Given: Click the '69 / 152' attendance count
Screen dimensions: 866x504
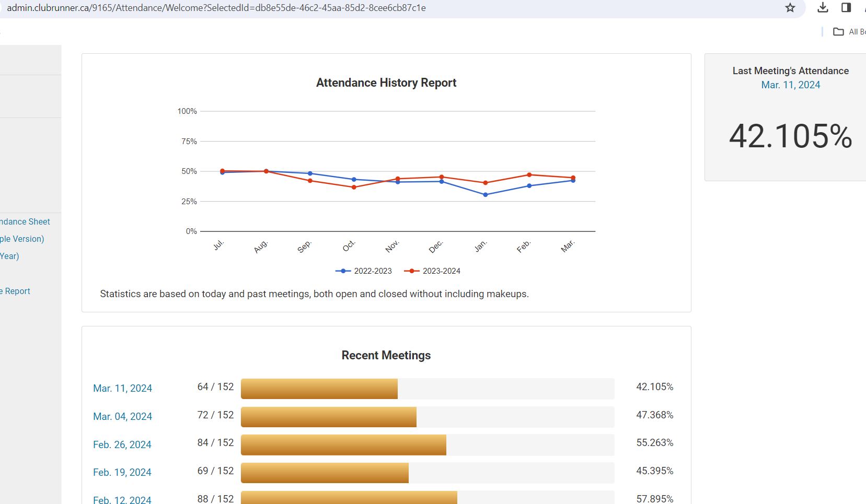Looking at the screenshot, I should pyautogui.click(x=215, y=471).
